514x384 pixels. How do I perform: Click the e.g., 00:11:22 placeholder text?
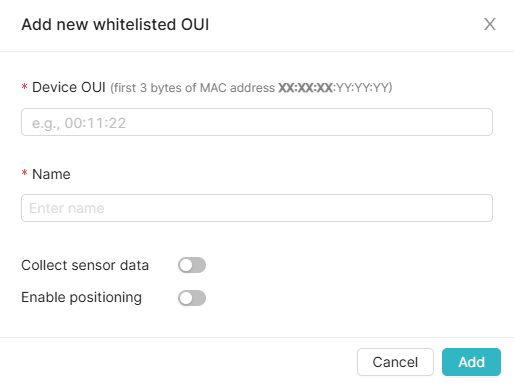pos(79,123)
